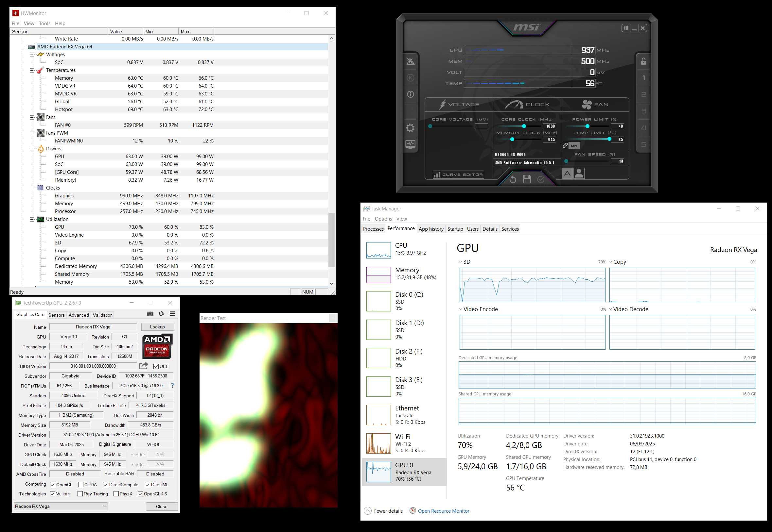Image resolution: width=772 pixels, height=532 pixels.
Task: Adjust the Core Clock slider handle
Action: click(x=524, y=126)
